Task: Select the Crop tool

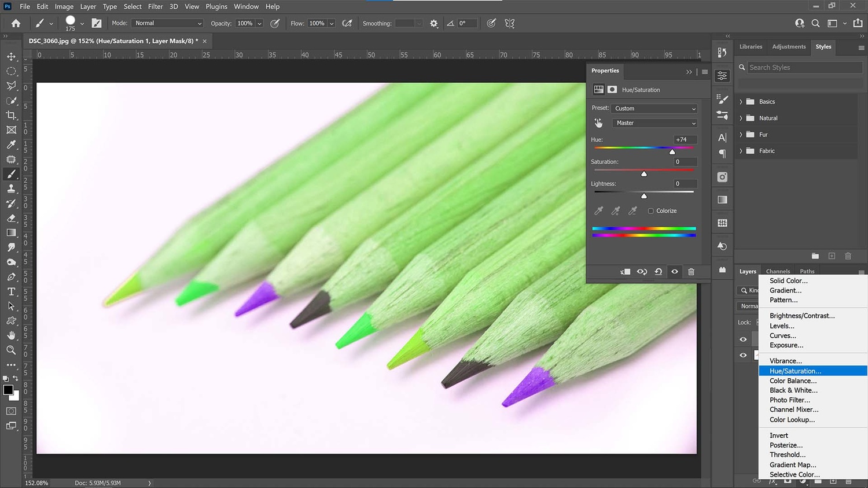Action: point(11,115)
